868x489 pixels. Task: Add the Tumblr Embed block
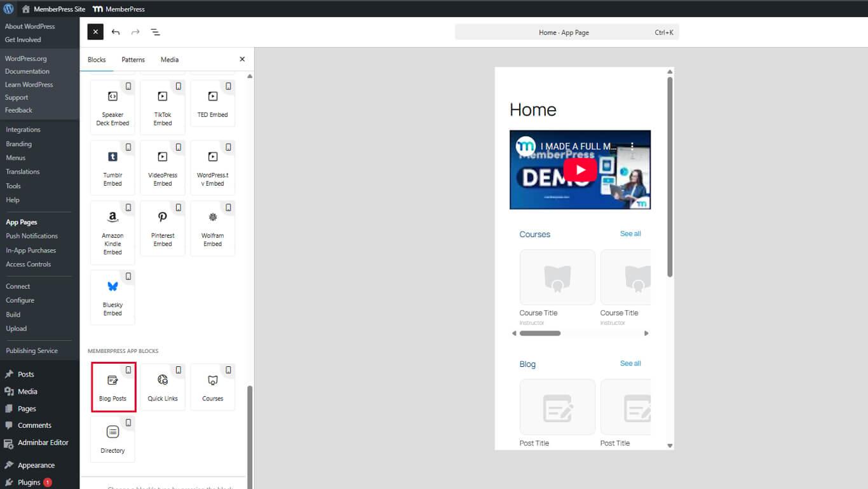(112, 168)
